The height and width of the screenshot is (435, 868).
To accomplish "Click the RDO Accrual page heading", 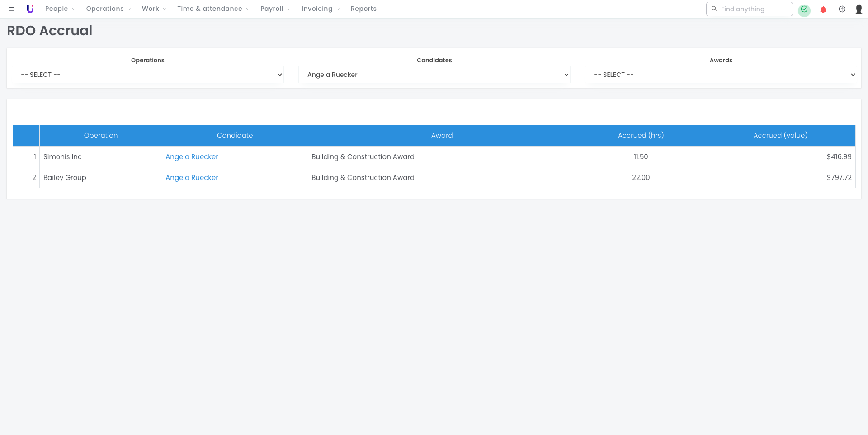I will [50, 31].
